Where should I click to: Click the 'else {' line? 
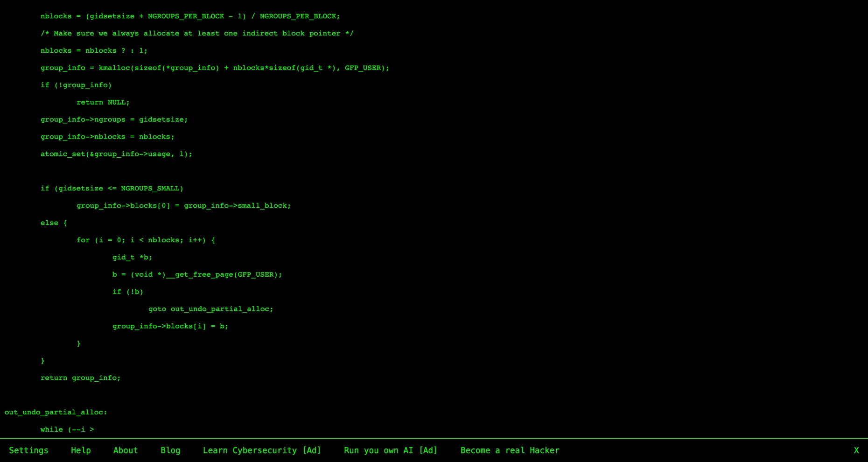pos(54,223)
